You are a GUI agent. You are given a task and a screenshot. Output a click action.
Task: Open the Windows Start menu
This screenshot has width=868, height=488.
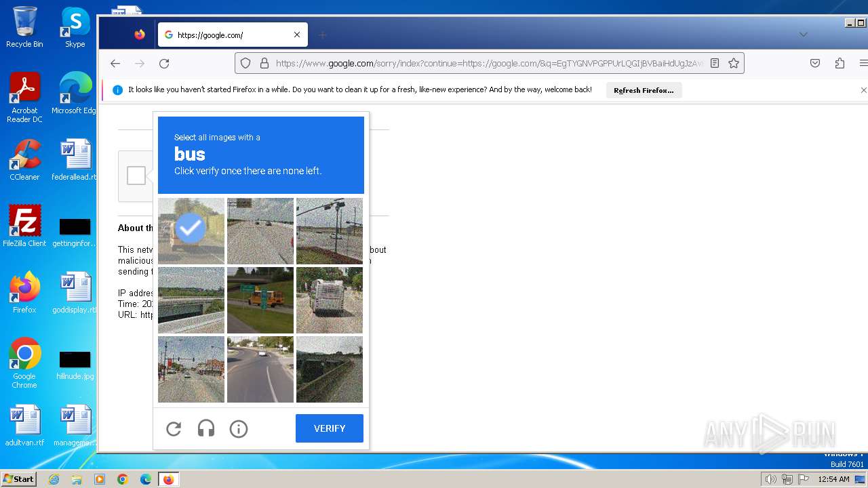point(18,479)
